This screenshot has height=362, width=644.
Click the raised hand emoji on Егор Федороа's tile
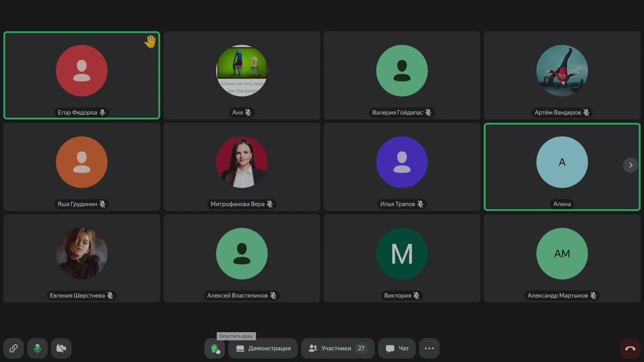150,42
